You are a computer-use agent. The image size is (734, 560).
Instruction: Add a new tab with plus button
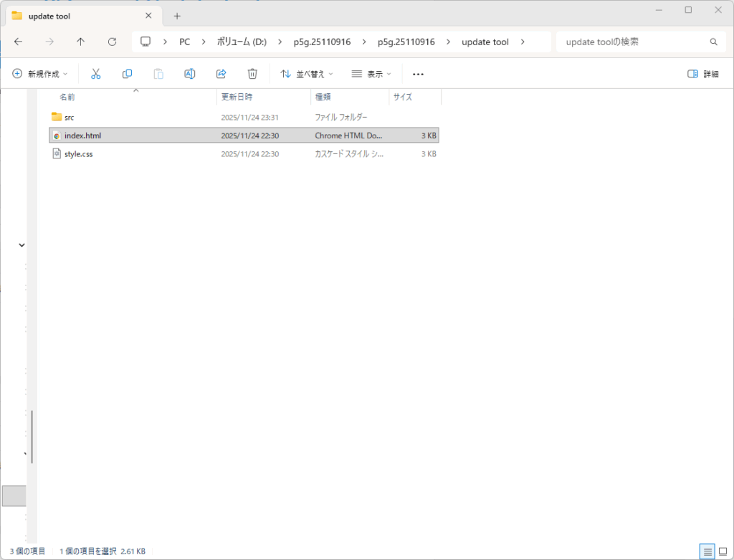click(177, 16)
